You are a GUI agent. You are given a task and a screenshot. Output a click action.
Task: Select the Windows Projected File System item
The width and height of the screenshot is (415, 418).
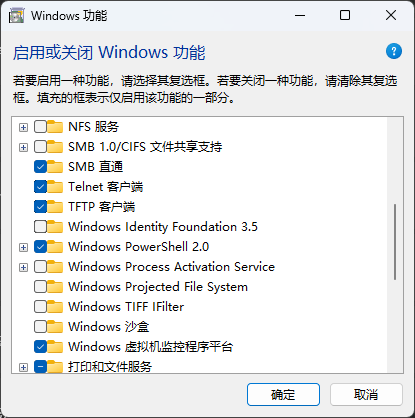[158, 287]
